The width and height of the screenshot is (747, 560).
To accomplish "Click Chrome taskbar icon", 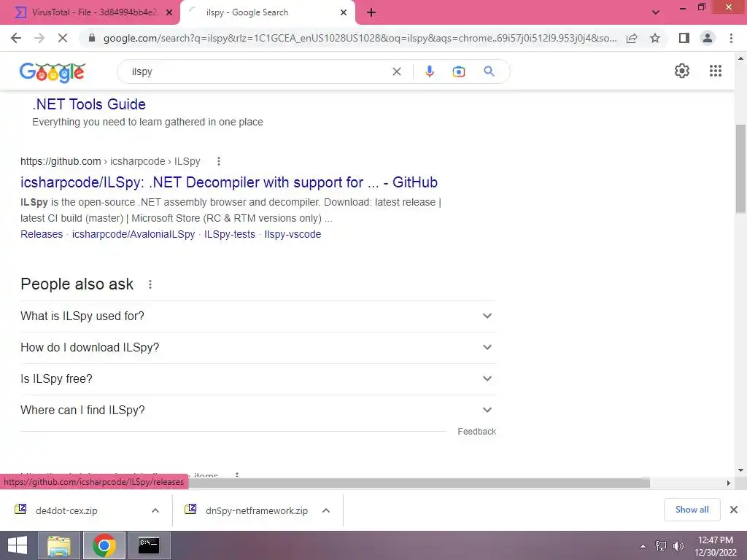I will pos(104,545).
